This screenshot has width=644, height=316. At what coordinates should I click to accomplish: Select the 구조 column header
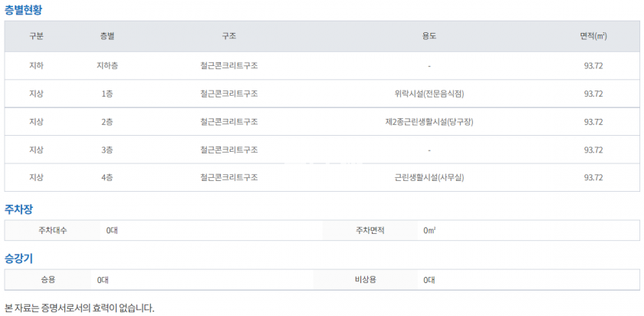228,37
